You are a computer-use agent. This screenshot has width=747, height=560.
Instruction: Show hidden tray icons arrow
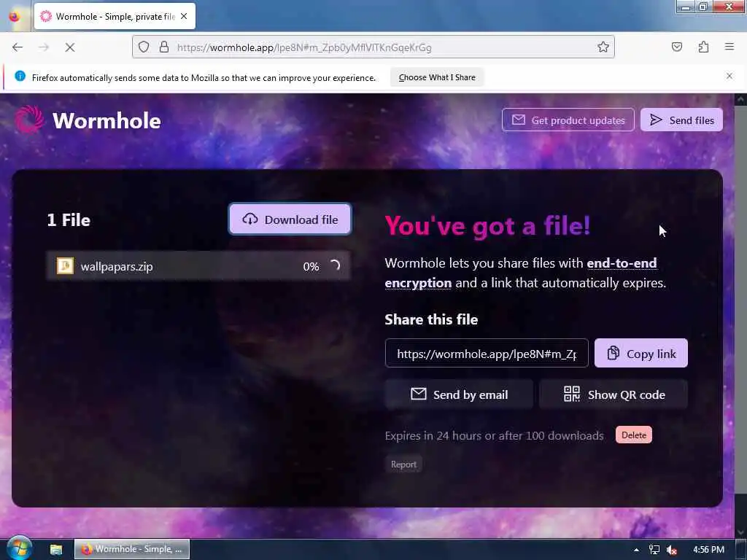tap(636, 550)
